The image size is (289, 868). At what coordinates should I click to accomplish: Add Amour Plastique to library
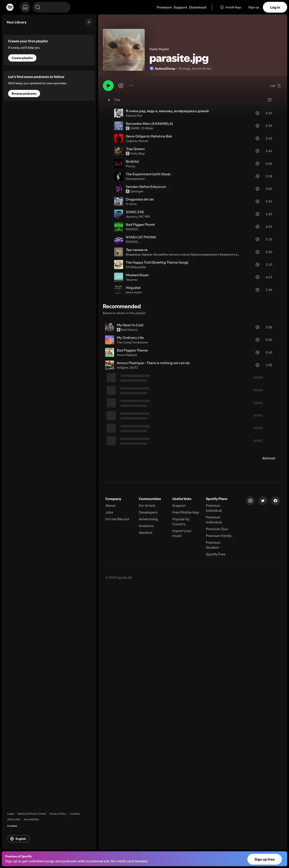[x=257, y=365]
